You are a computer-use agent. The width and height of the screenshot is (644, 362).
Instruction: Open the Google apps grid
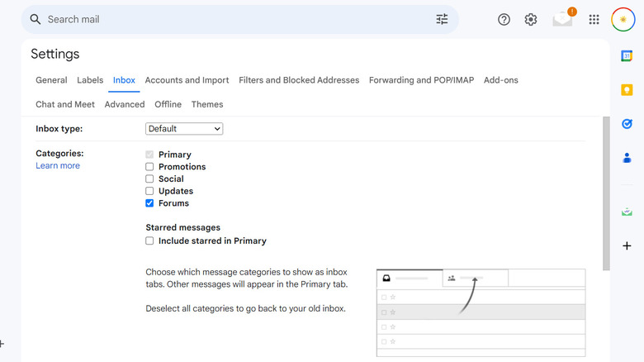(x=594, y=19)
